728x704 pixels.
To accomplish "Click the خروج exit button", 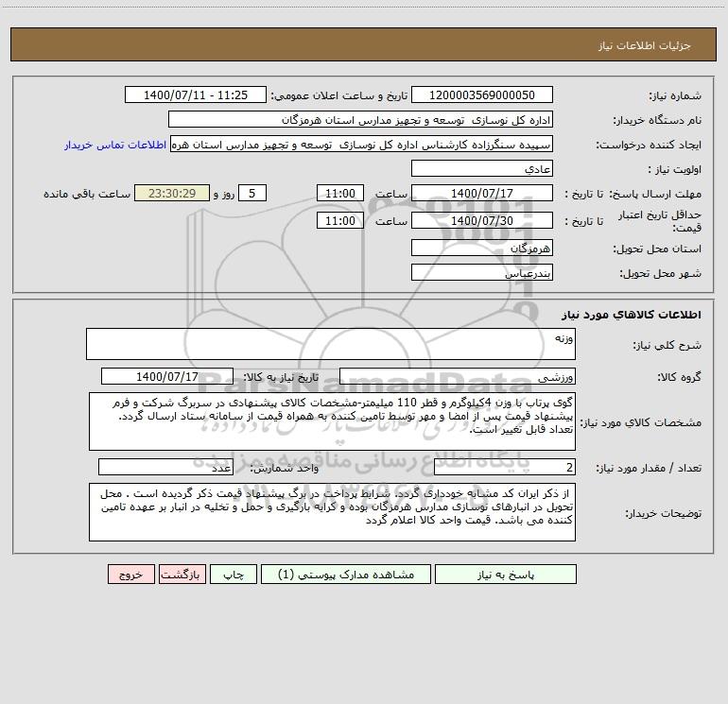I will 130,574.
